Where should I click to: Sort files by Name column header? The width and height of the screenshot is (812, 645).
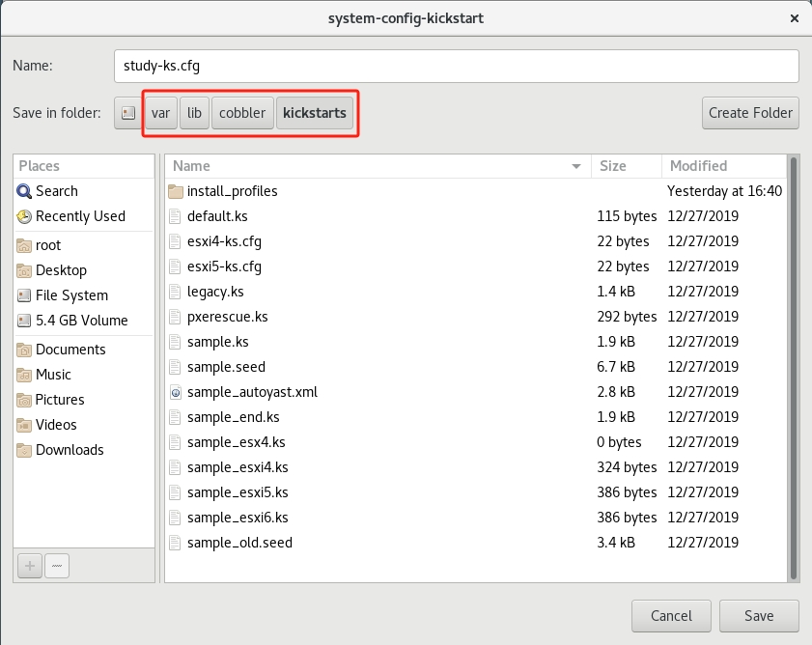coord(377,166)
